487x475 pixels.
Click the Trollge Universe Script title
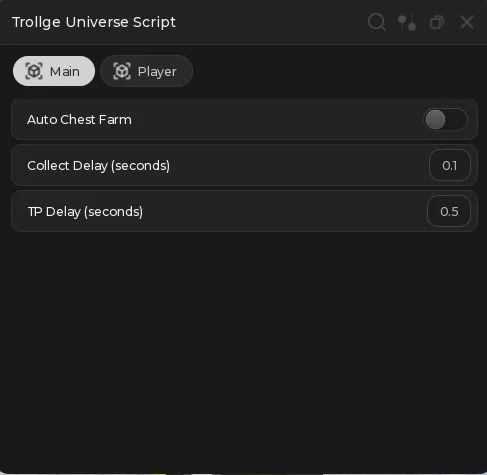click(94, 22)
